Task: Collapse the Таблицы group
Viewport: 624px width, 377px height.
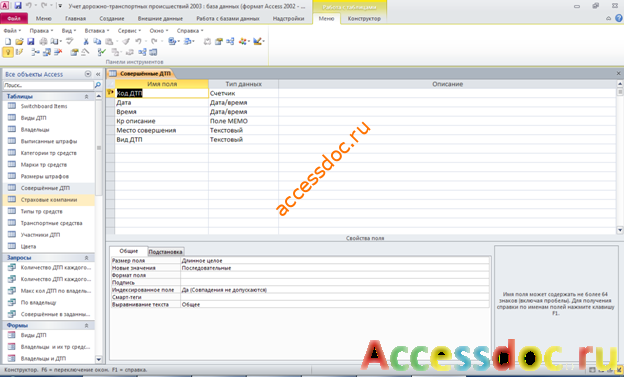Action: pyautogui.click(x=86, y=96)
